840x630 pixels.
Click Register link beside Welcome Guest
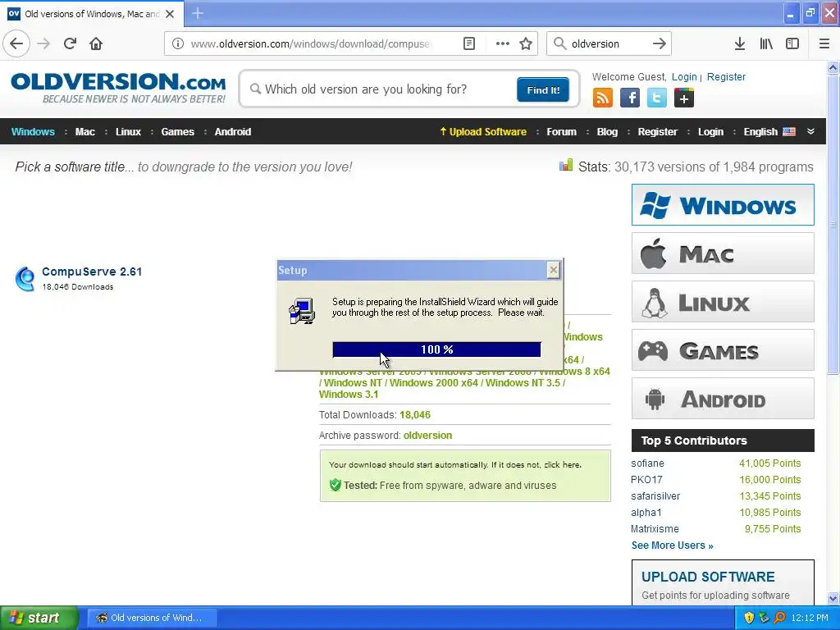point(726,76)
